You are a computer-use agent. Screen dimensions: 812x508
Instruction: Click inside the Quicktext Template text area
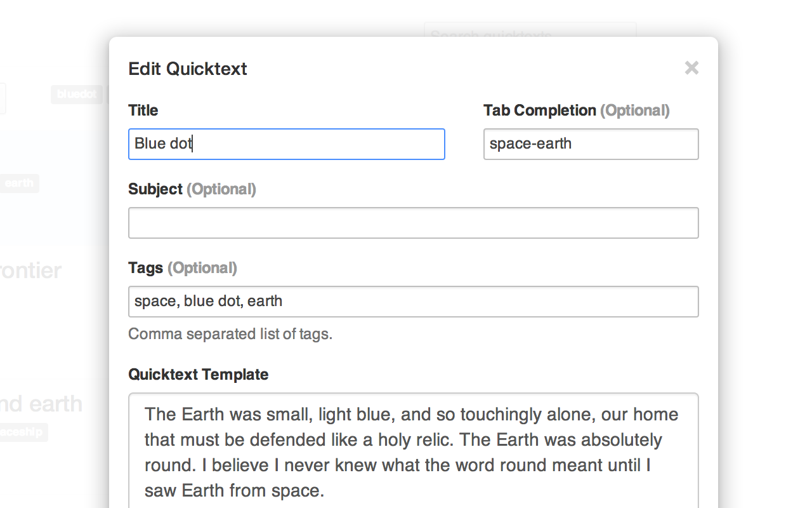(414, 450)
